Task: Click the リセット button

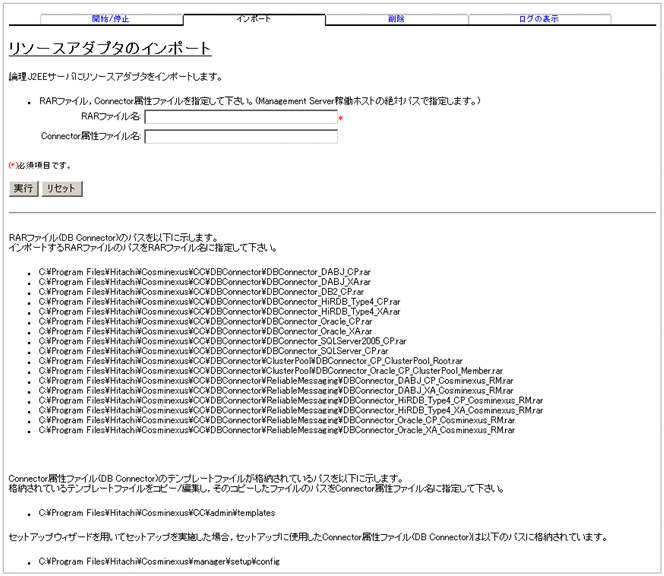Action: tap(62, 188)
